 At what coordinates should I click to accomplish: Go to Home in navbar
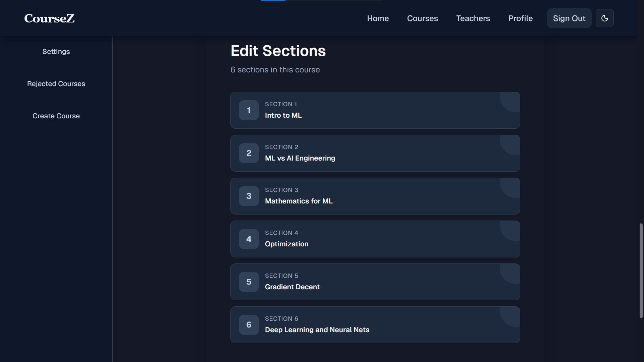(x=378, y=18)
